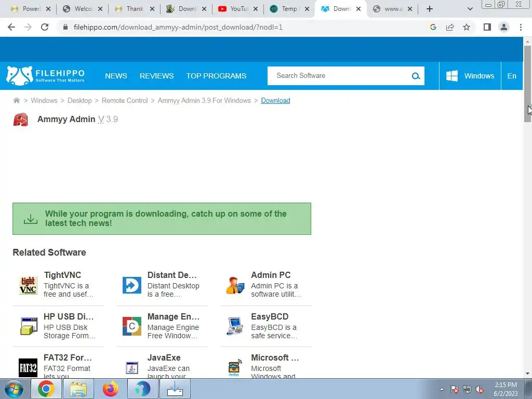Open the Admin PC icon
Screen dimensions: 532x399
click(235, 285)
